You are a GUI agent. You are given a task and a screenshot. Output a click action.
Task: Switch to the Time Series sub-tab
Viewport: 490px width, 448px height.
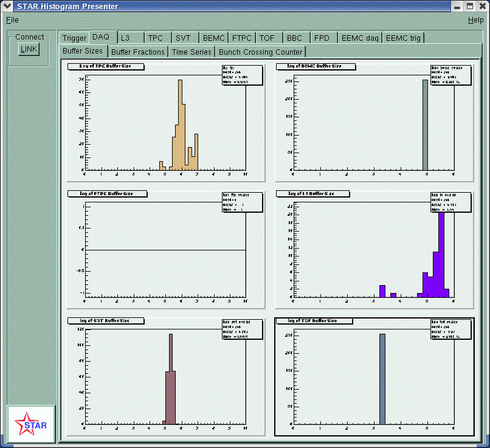tap(192, 52)
